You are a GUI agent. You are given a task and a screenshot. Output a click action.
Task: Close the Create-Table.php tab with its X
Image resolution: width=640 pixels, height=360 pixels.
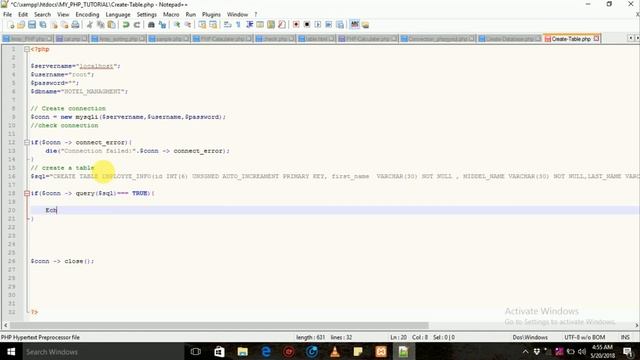click(596, 39)
